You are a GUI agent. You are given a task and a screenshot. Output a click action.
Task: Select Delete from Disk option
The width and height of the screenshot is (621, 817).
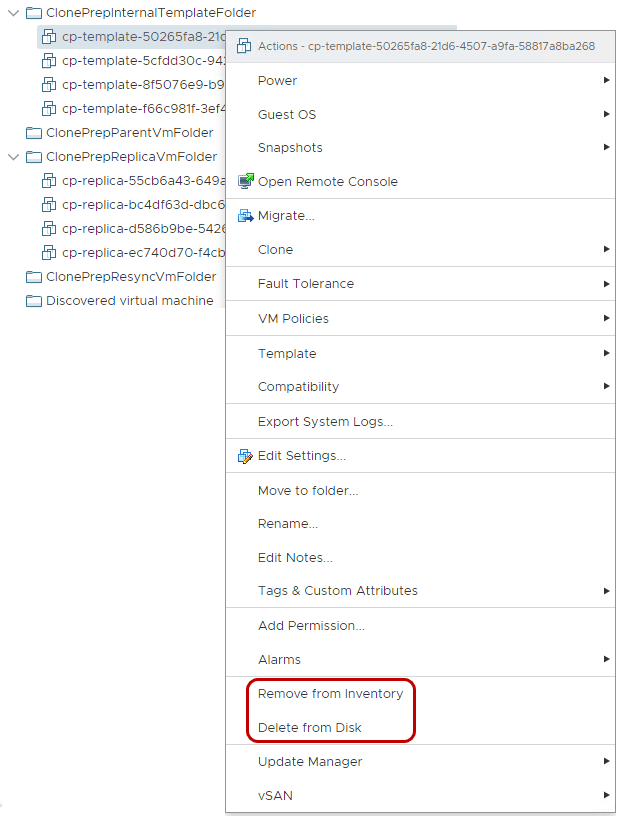point(309,728)
